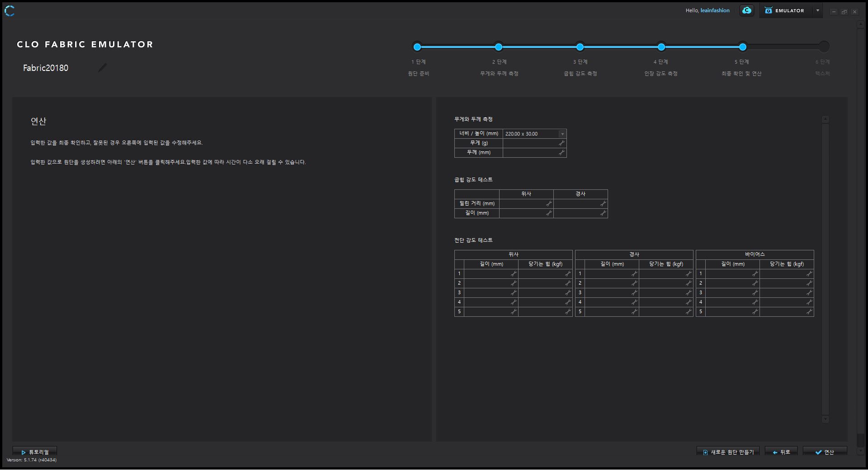This screenshot has height=470, width=868.
Task: Click the right panel vertical scrollbar track
Action: 826,269
